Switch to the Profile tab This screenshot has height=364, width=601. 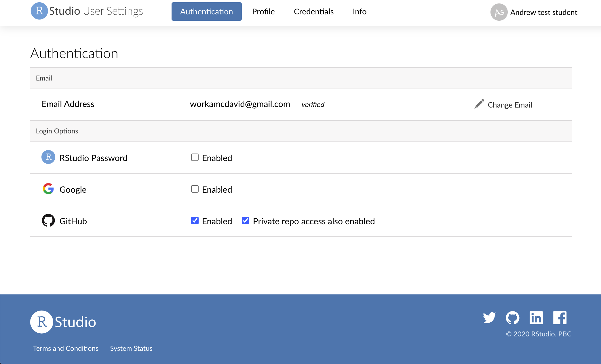tap(263, 12)
